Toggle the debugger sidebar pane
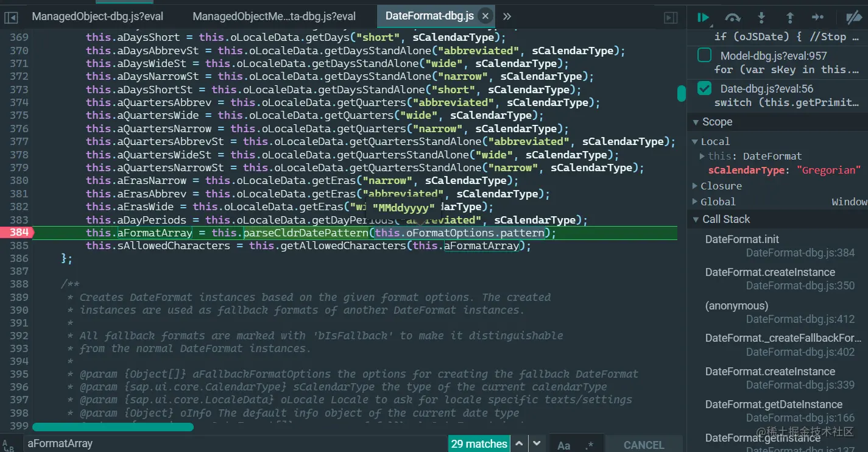This screenshot has width=868, height=452. 671,17
